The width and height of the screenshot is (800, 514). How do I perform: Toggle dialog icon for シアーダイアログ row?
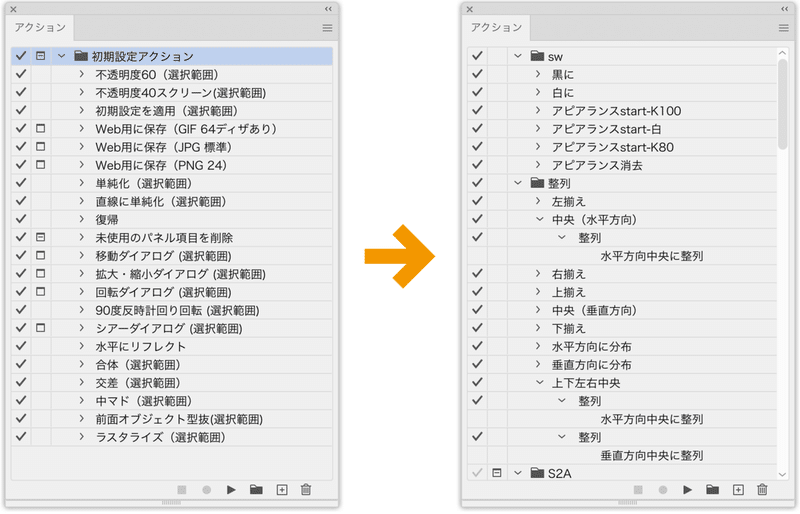tap(41, 328)
